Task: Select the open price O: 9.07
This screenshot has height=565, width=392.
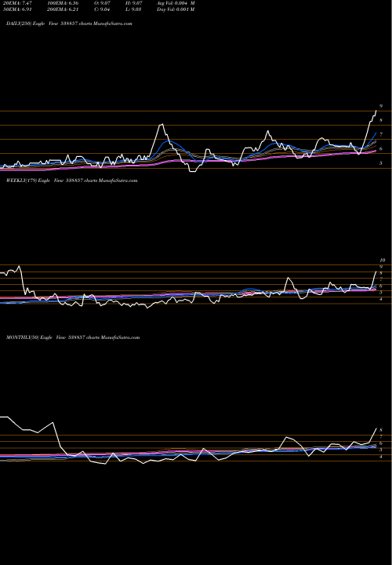Action: coord(102,3)
